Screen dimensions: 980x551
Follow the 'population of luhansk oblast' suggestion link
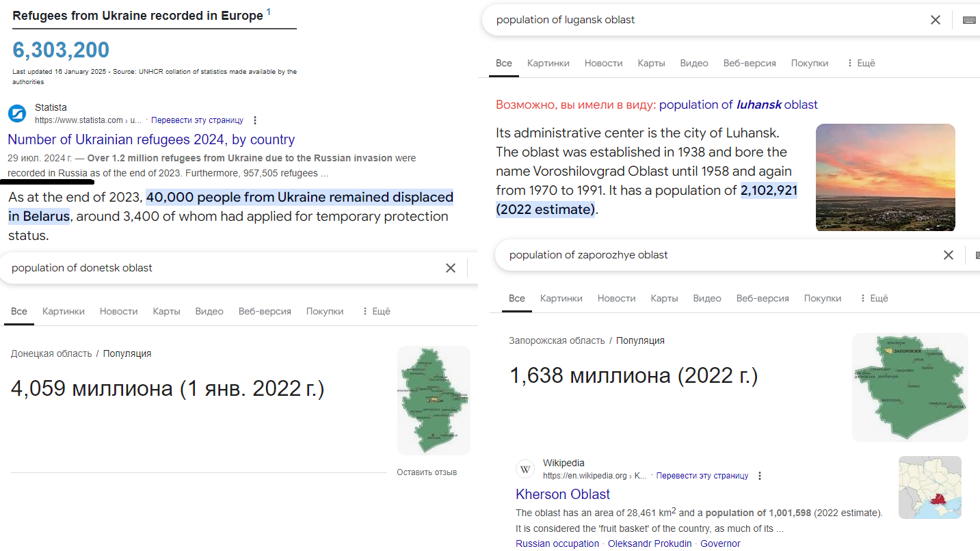(739, 105)
